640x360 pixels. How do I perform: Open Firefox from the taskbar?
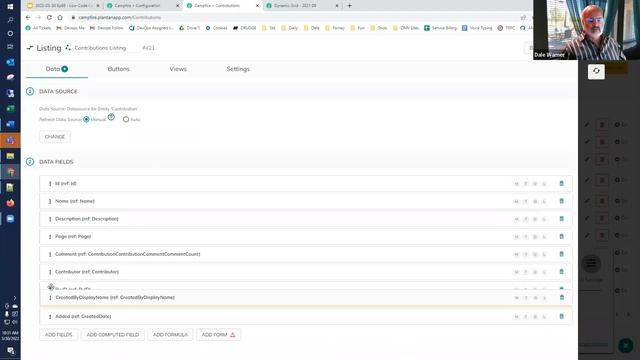coord(10,203)
